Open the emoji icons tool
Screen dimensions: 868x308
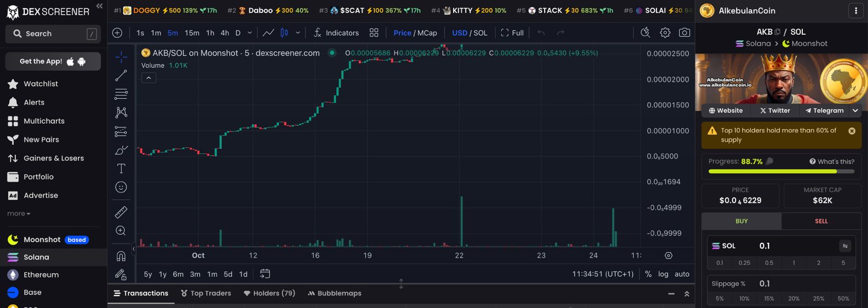point(121,187)
